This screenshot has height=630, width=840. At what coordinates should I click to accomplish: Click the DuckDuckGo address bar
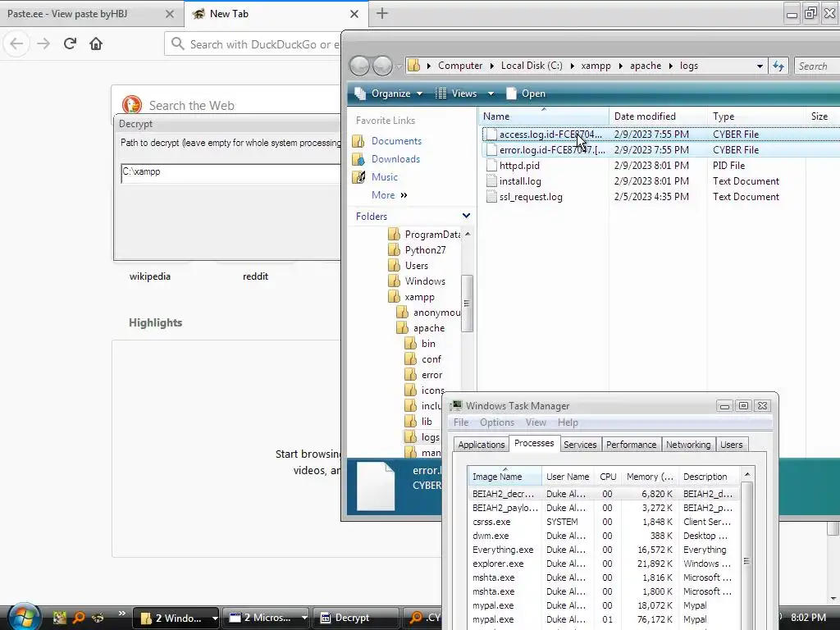coord(253,44)
